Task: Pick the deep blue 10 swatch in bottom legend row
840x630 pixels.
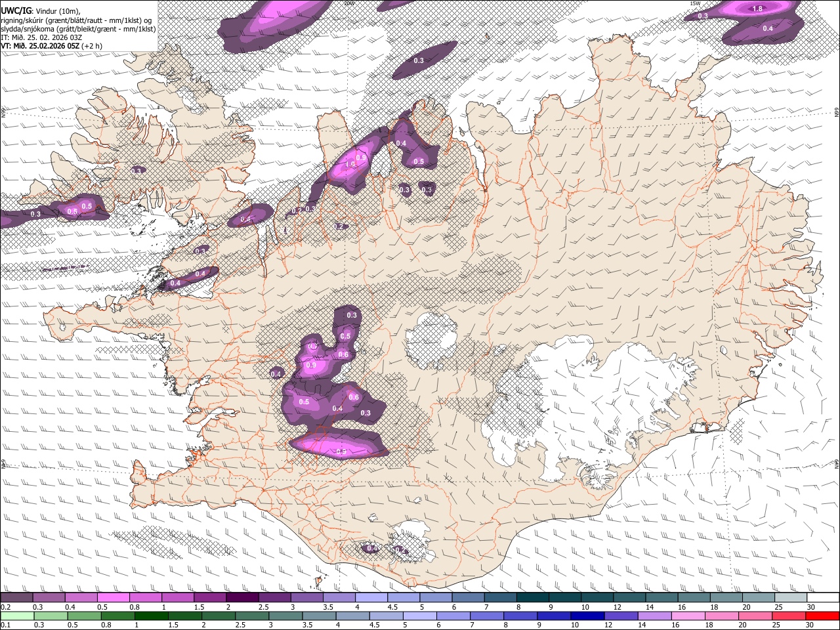Action: point(587,616)
